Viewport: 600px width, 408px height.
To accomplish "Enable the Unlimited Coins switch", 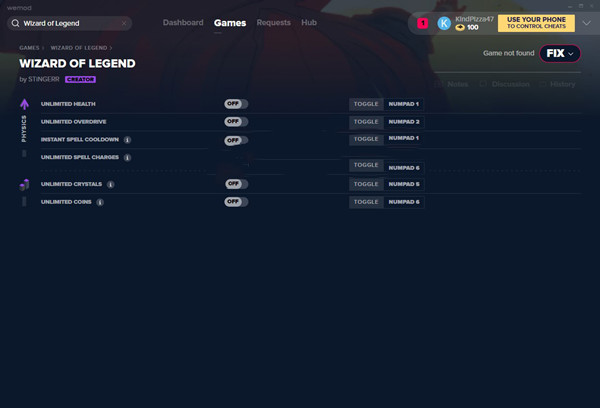I will pos(236,202).
